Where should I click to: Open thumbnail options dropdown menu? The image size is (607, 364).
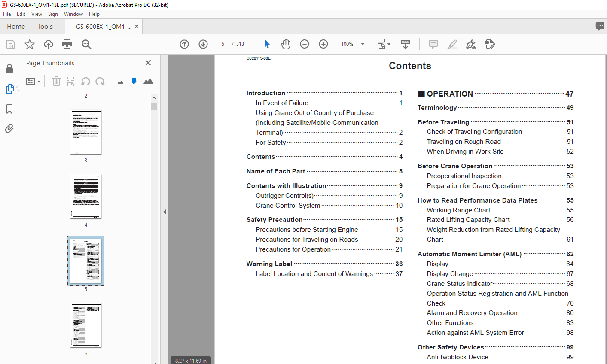[x=34, y=81]
